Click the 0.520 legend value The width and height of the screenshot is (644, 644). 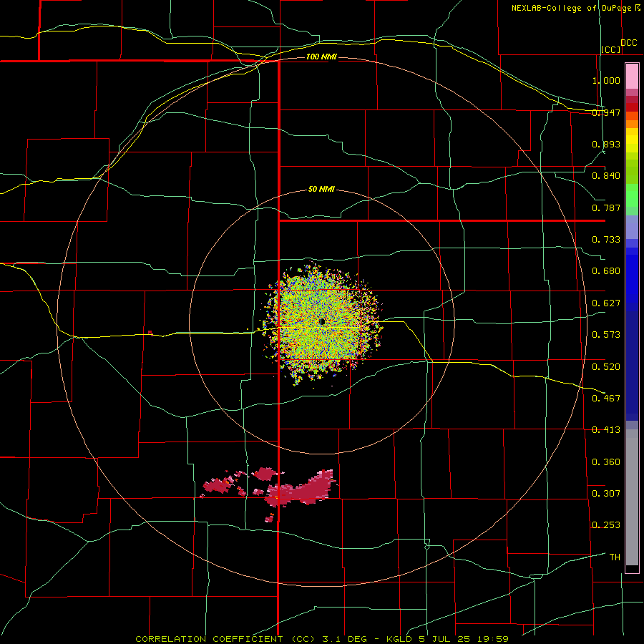point(606,367)
